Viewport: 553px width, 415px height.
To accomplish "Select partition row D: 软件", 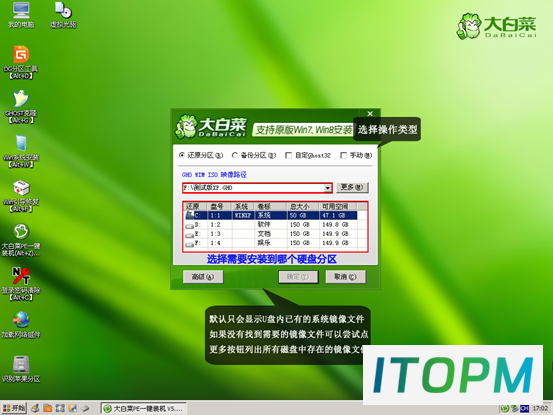I will click(271, 225).
